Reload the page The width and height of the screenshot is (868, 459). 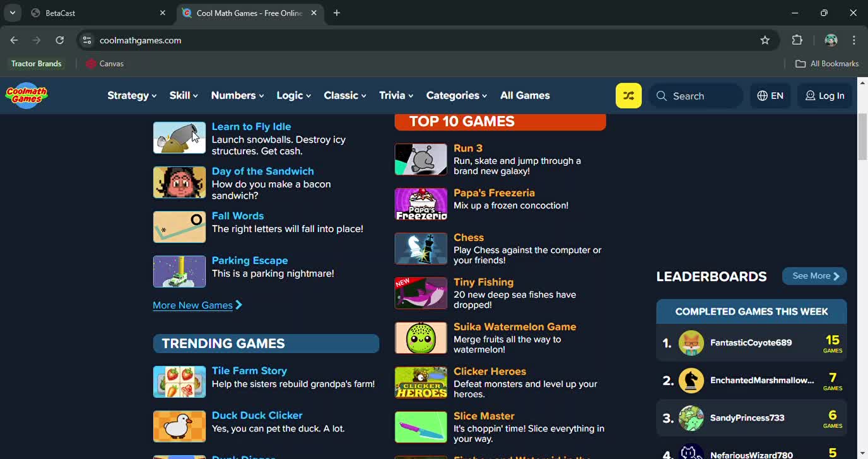59,40
